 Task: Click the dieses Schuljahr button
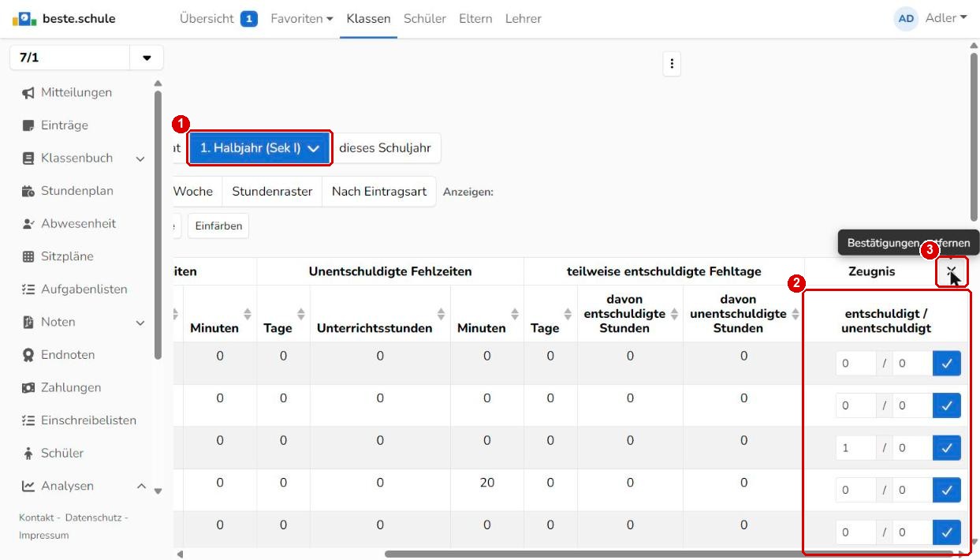point(385,148)
